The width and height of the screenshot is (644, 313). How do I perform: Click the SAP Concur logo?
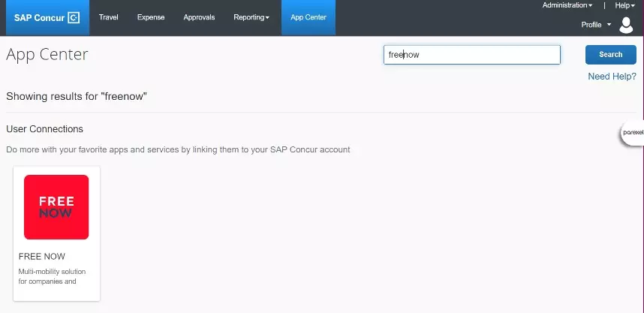47,18
